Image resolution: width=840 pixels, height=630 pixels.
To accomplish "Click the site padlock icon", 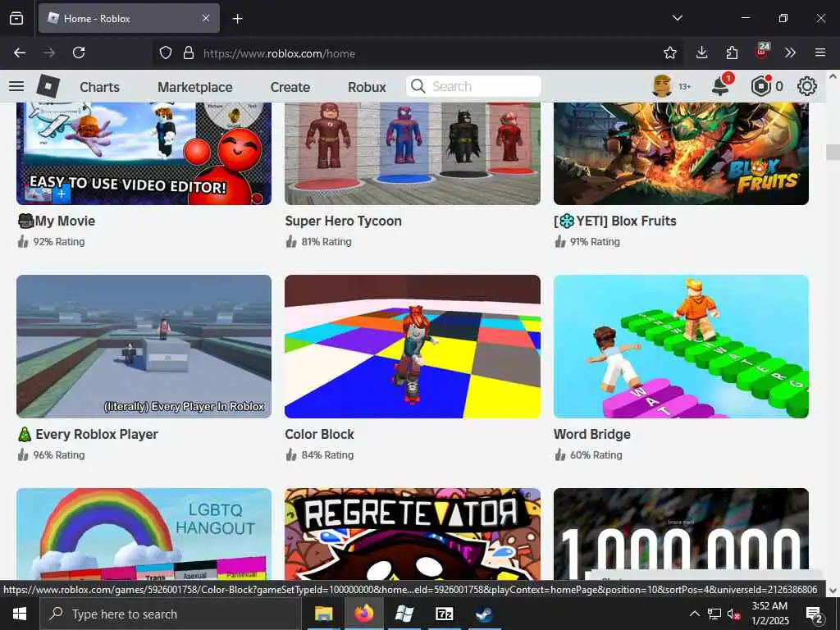I will (x=188, y=52).
